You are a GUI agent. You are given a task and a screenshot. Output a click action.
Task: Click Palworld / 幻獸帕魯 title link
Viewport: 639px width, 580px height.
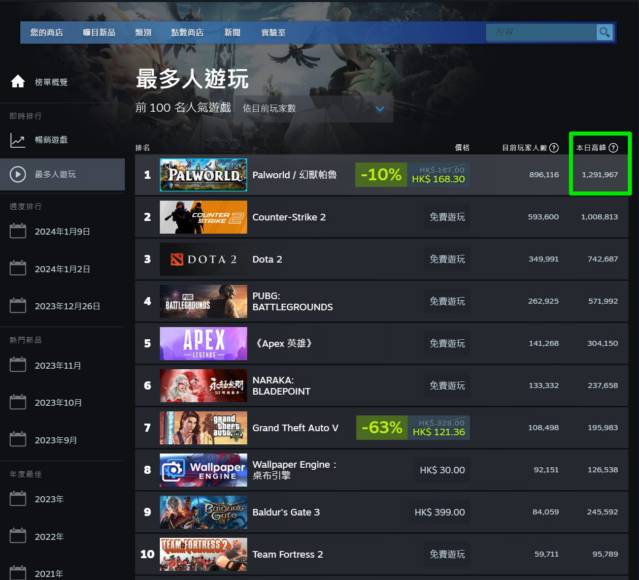(294, 175)
